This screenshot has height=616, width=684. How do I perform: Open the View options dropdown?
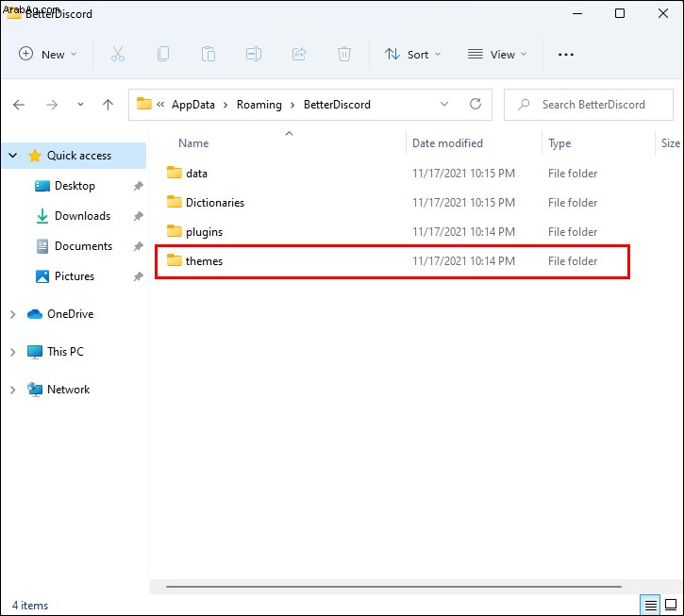(497, 55)
